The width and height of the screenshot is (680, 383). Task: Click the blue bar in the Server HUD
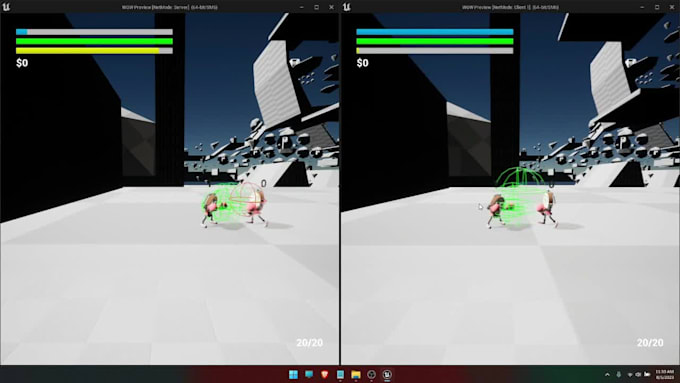(94, 32)
